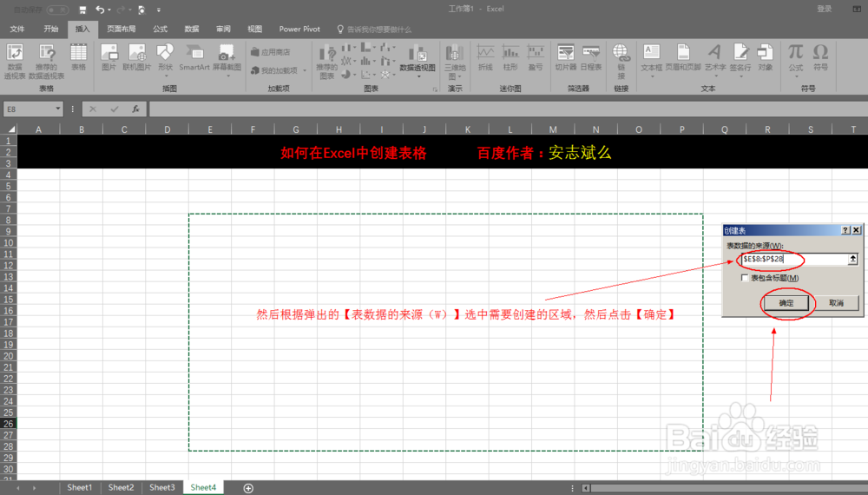Screen dimensions: 868x495
Task: Open Screenshot (屏幕截图) tool
Action: [x=227, y=59]
